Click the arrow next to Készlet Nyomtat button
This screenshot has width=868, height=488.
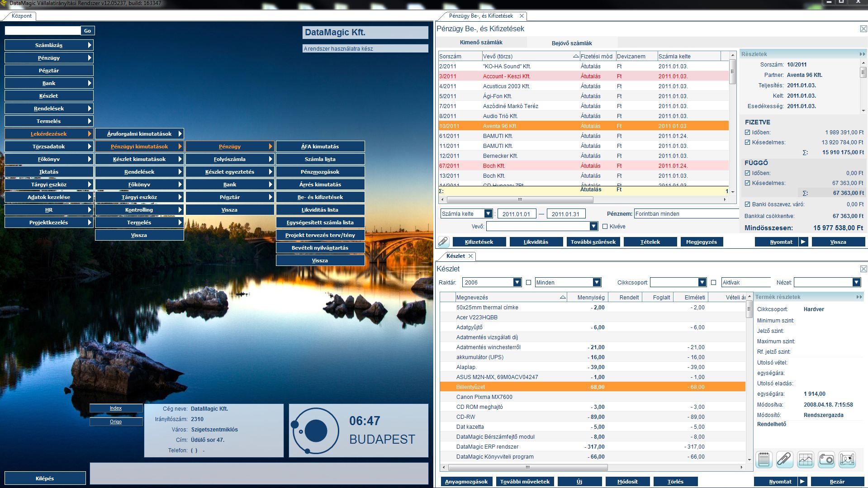point(803,482)
